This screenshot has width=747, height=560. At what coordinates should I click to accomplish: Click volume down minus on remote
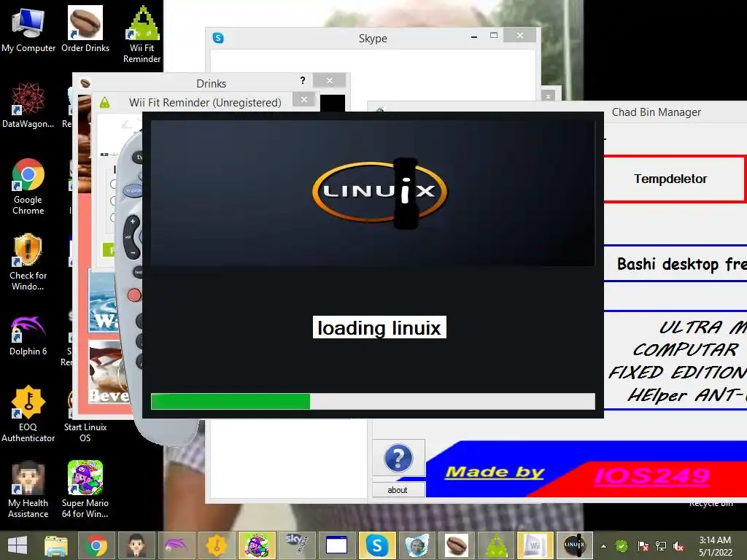point(133,252)
